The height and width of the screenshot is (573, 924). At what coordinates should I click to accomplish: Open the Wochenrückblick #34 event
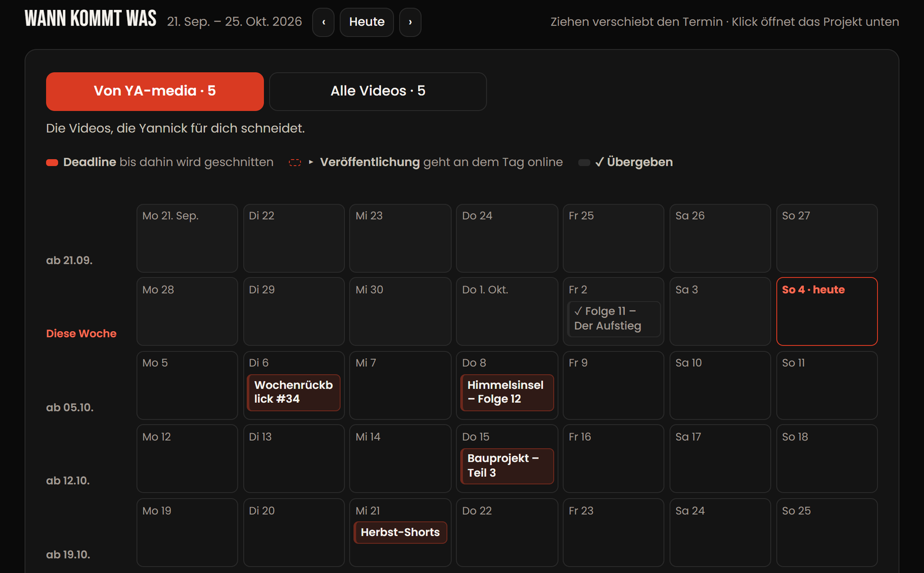tap(293, 392)
